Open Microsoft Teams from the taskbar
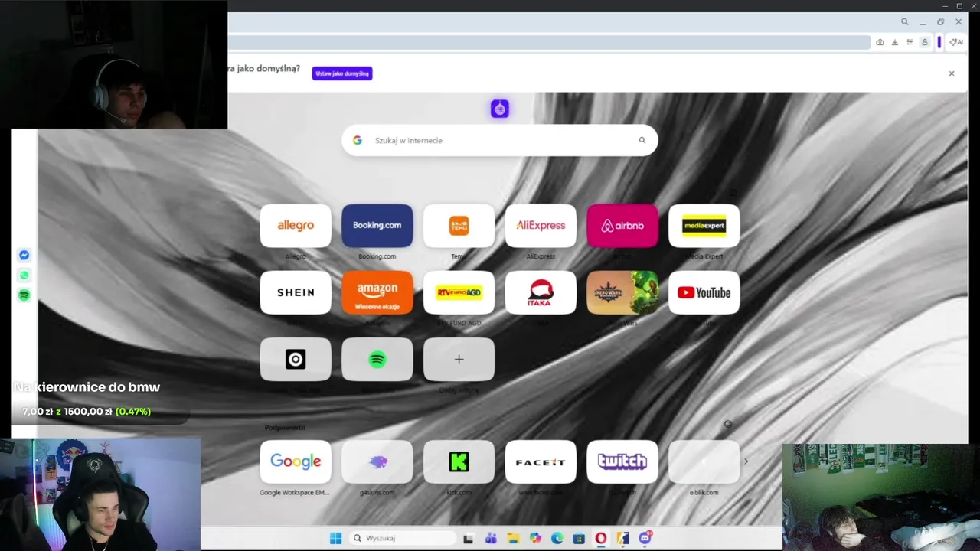The width and height of the screenshot is (980, 551). tap(491, 539)
